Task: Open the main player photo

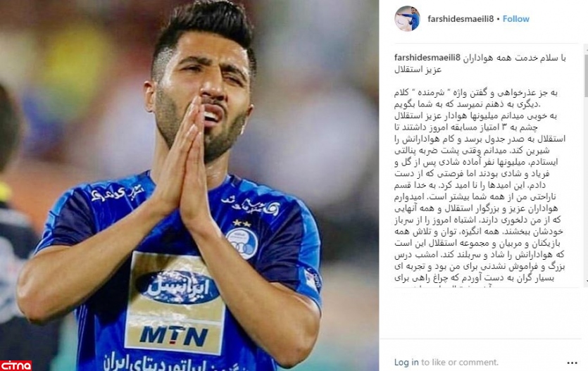Action: pyautogui.click(x=189, y=186)
